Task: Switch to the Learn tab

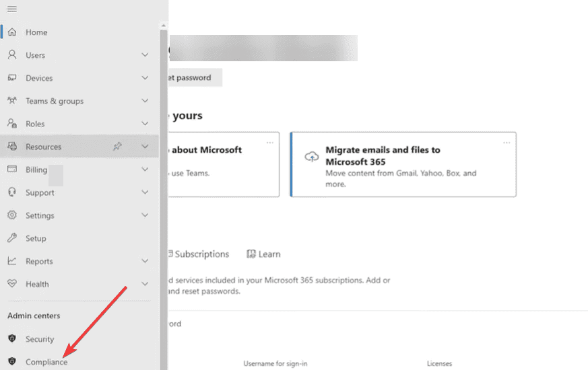Action: click(263, 254)
